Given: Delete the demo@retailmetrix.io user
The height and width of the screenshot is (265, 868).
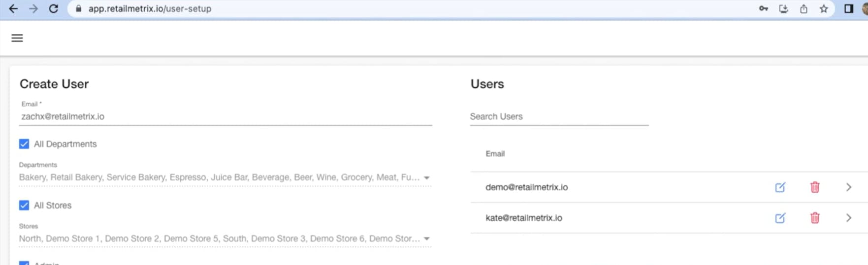Looking at the screenshot, I should click(815, 187).
